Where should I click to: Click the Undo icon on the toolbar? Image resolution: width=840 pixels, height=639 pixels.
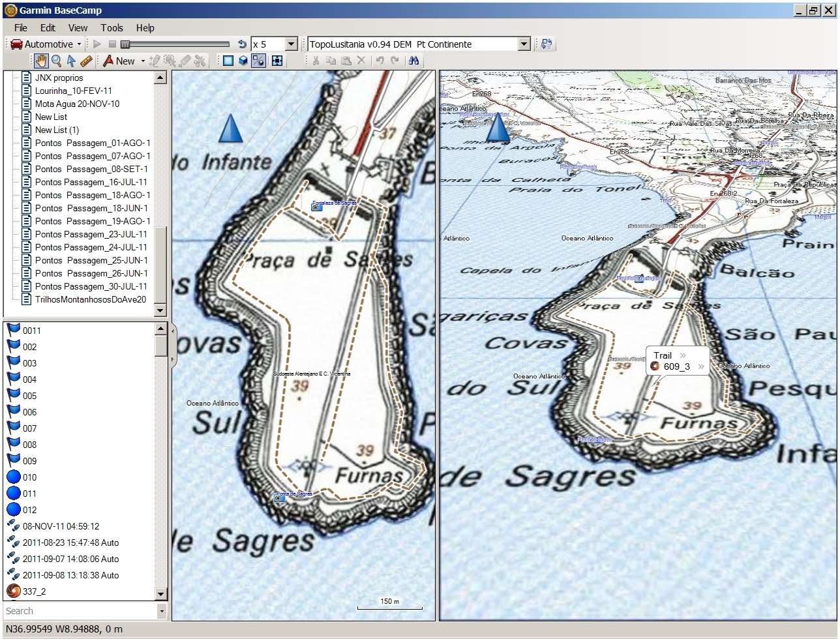click(x=380, y=61)
